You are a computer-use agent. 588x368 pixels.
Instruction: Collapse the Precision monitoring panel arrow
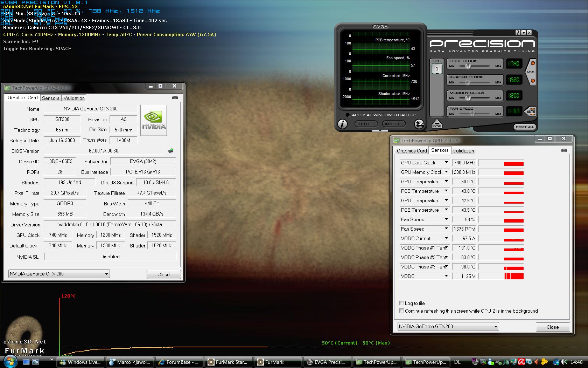coord(380,131)
